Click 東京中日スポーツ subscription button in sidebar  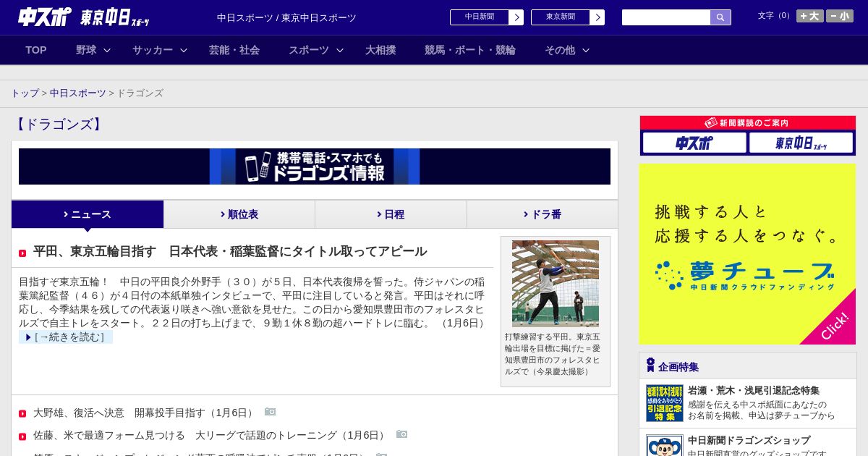coord(801,143)
